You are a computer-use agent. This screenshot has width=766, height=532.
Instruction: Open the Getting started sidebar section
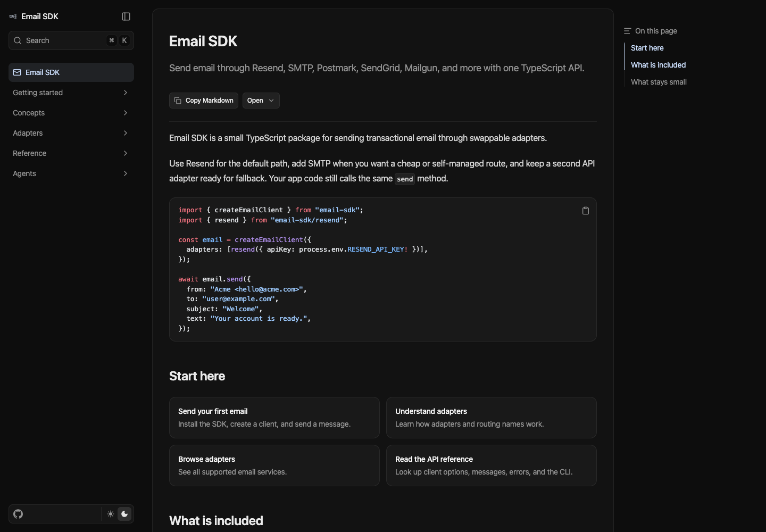[x=71, y=93]
